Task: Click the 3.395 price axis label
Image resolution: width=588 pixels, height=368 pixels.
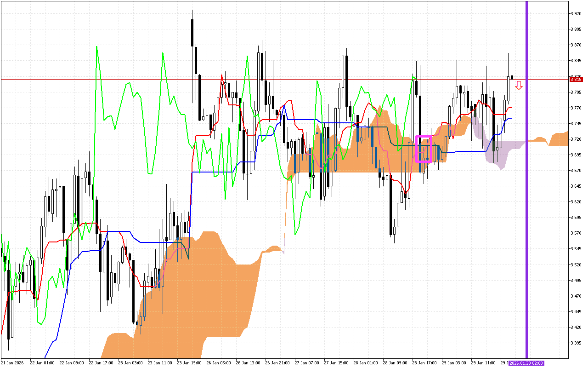Action: [x=576, y=343]
